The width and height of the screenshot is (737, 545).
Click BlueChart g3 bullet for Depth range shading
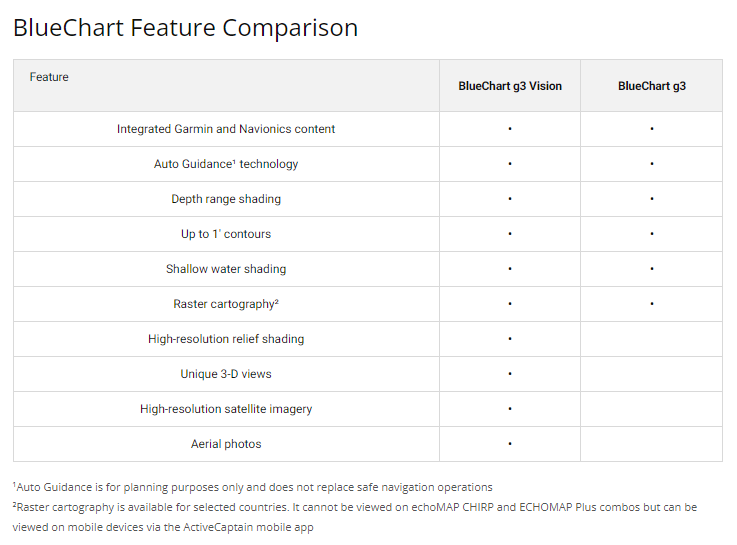[651, 199]
